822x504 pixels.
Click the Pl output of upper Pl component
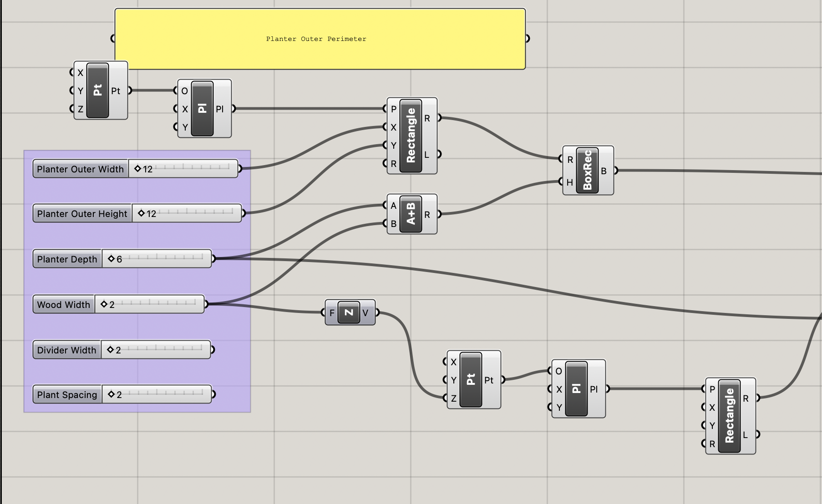pos(220,109)
